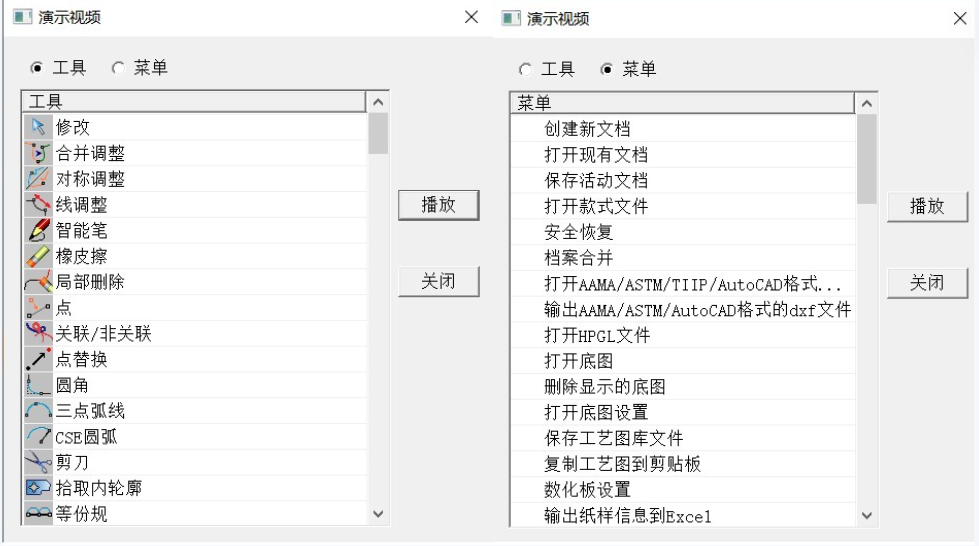Click the 菜单 list scrollbar thumb
The height and width of the screenshot is (546, 979).
point(866,159)
